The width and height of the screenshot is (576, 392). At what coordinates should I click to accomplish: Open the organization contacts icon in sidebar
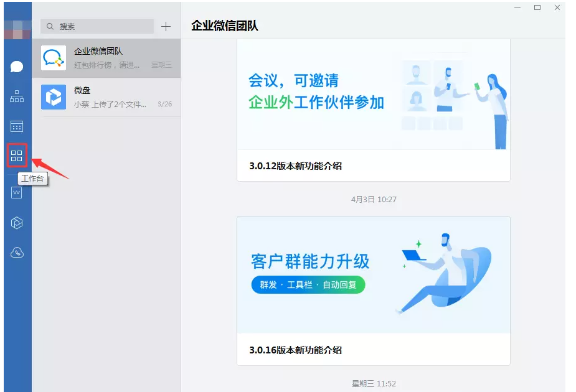coord(17,96)
